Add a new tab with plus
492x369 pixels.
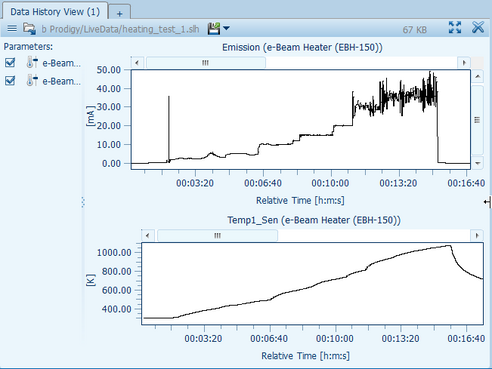click(x=119, y=13)
